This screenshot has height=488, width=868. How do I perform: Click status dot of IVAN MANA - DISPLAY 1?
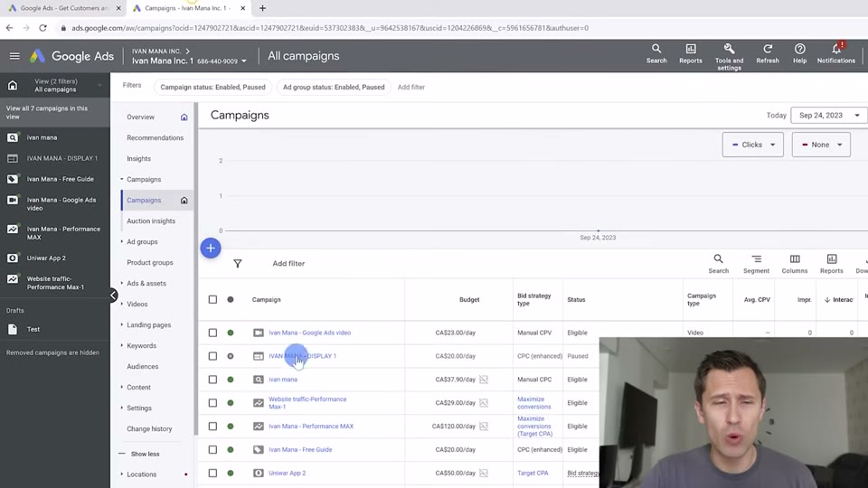tap(231, 356)
